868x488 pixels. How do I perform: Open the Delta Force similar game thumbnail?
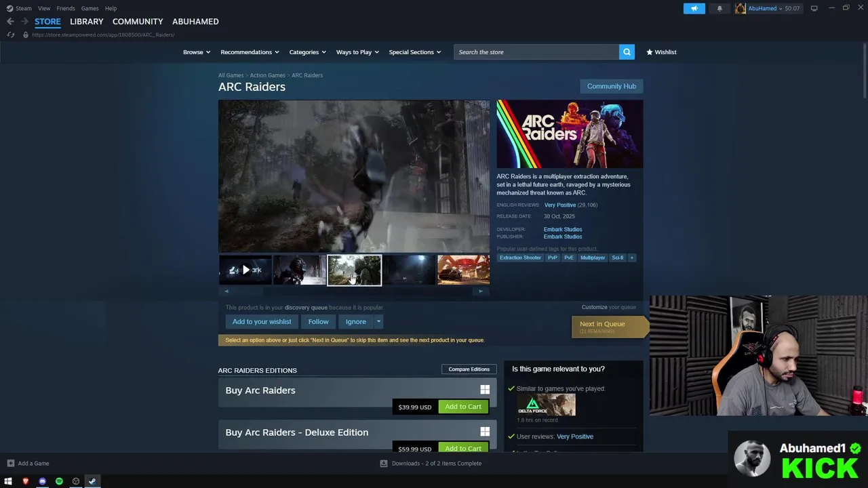(x=546, y=405)
